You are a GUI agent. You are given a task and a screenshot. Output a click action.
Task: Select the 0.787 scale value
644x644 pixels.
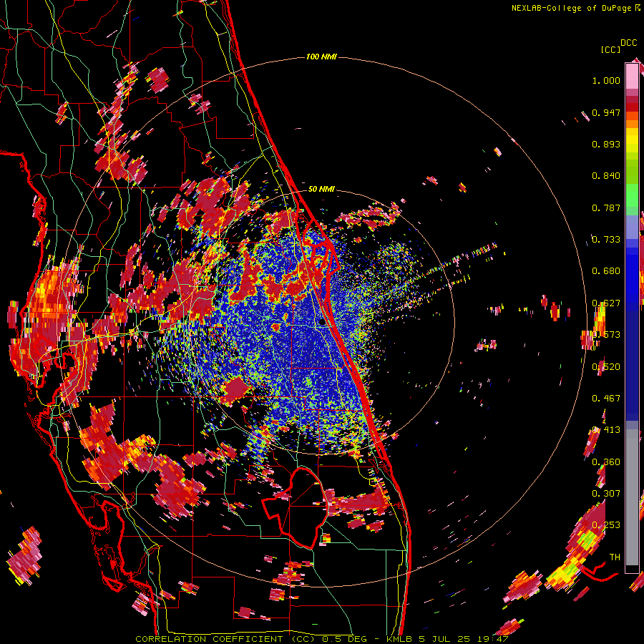point(606,208)
